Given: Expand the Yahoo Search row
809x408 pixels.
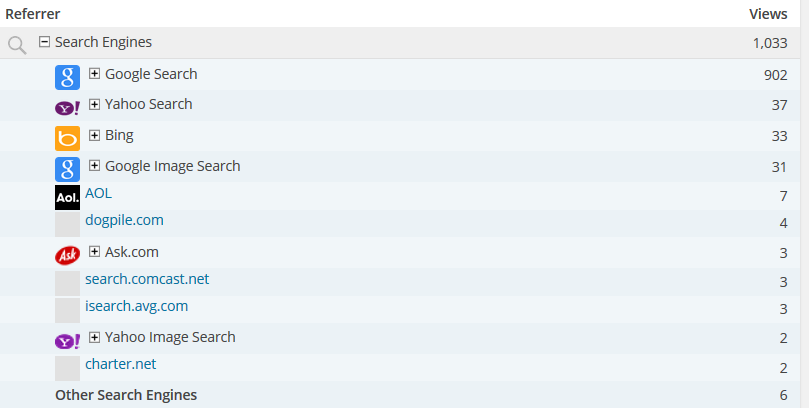Looking at the screenshot, I should coord(95,104).
